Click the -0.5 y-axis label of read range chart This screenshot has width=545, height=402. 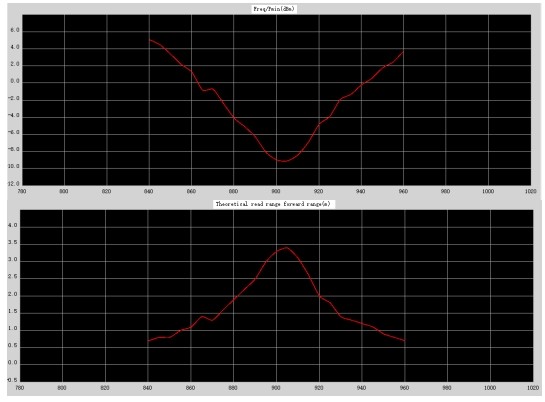[12, 380]
